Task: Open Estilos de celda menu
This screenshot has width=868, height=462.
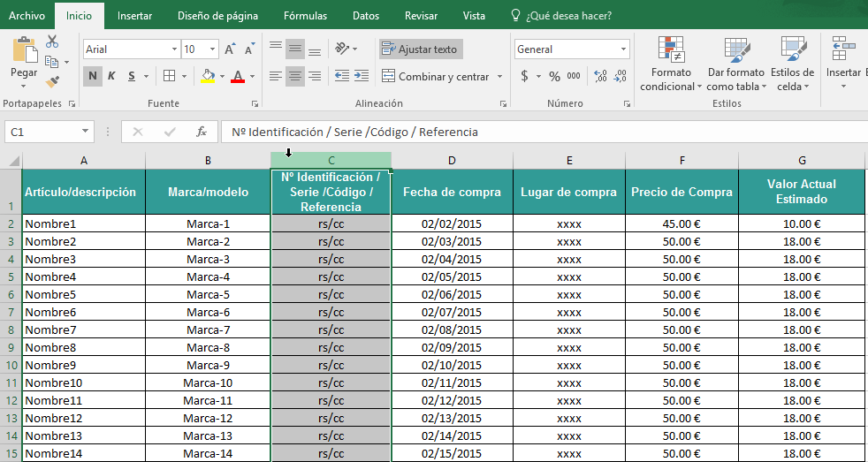Action: point(792,64)
